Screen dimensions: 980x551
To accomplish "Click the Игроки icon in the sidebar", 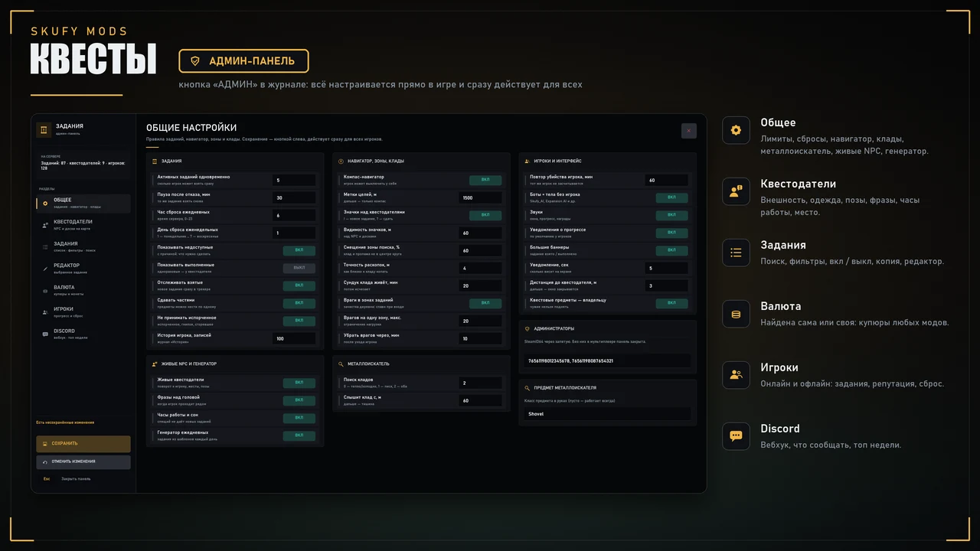I will point(45,312).
